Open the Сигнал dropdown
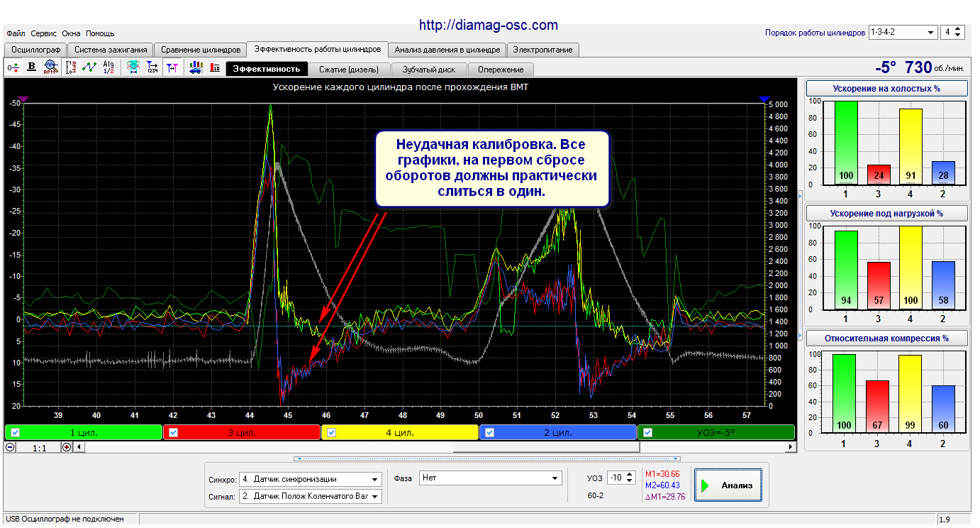This screenshot has height=528, width=980. (x=310, y=496)
